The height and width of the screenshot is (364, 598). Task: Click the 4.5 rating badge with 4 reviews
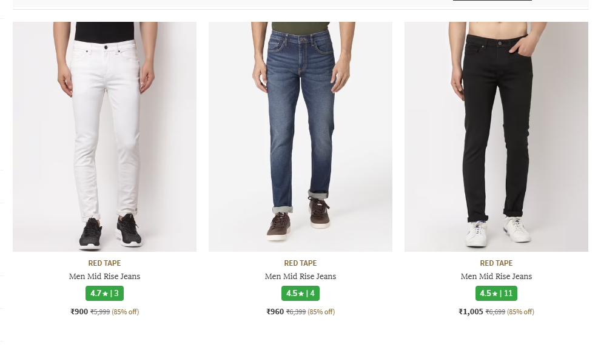click(x=300, y=294)
